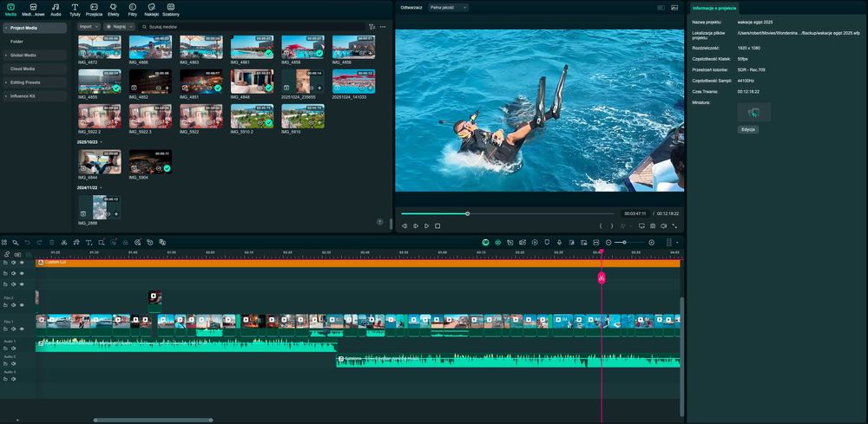Zoom out timeline with minus icon
The height and width of the screenshot is (424, 868).
(608, 242)
